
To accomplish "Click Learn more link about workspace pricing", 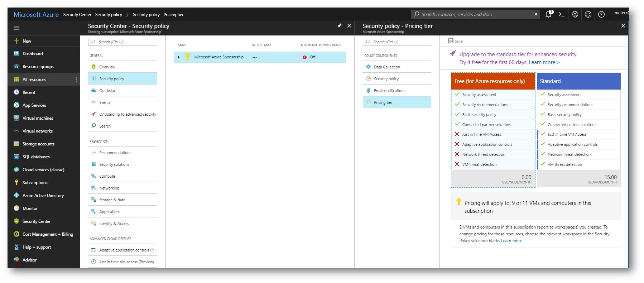I will tap(511, 241).
